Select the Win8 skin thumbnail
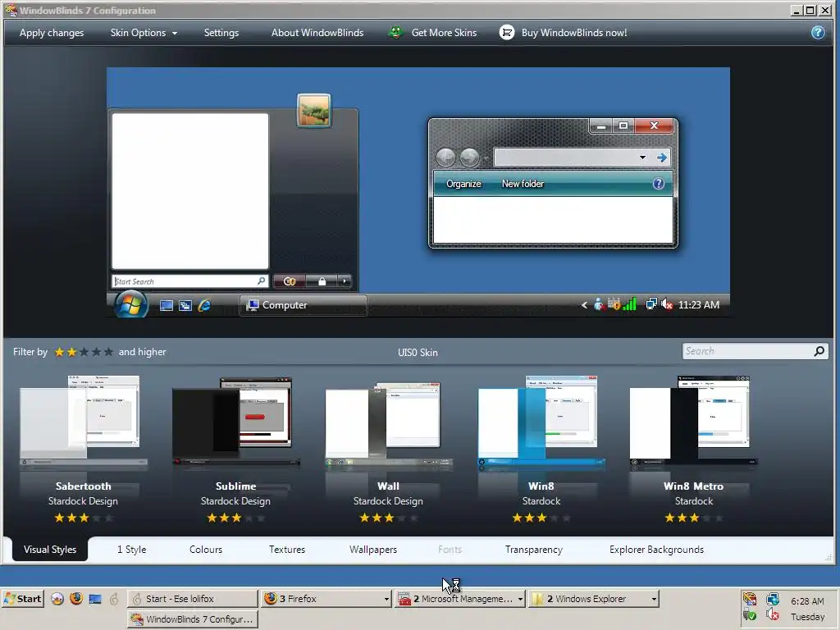Image resolution: width=840 pixels, height=630 pixels. click(541, 423)
